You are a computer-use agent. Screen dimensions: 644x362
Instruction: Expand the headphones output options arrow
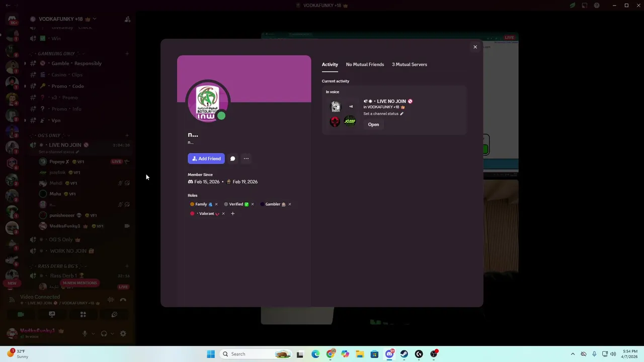(112, 333)
